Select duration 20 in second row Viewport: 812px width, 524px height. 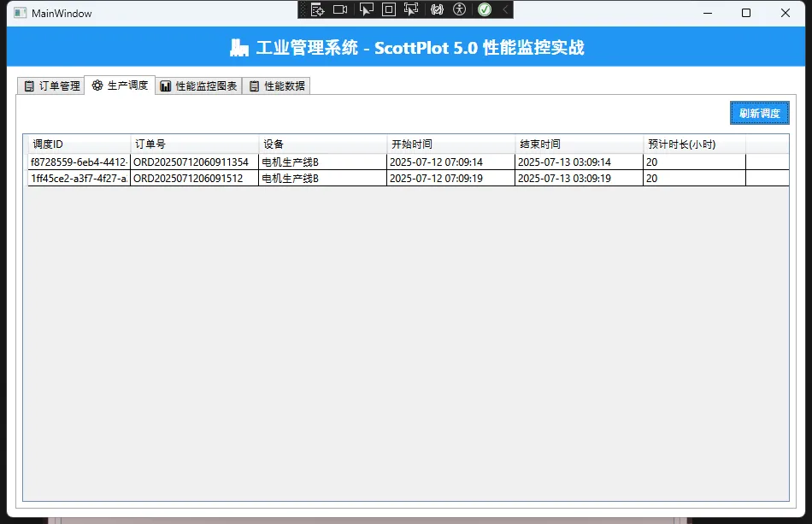pyautogui.click(x=694, y=178)
